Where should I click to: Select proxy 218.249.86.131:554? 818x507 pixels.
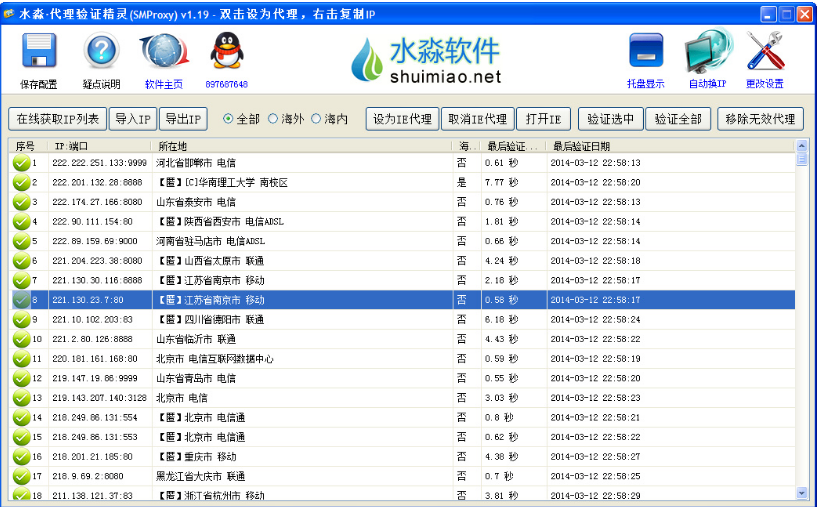tap(95, 417)
